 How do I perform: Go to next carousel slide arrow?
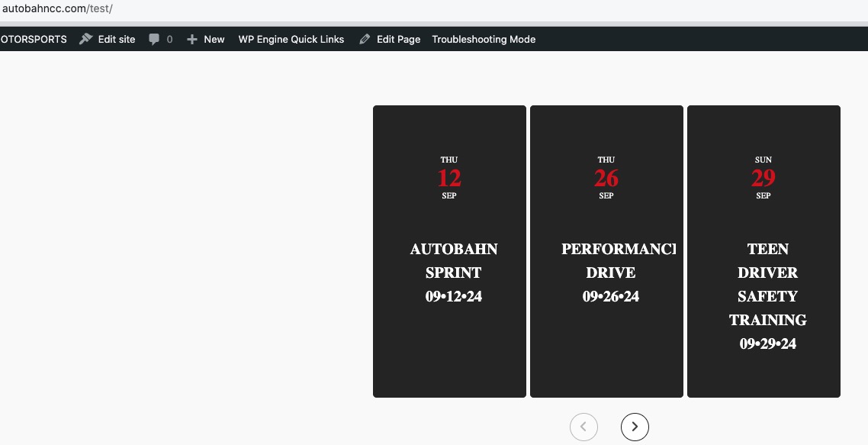[635, 427]
